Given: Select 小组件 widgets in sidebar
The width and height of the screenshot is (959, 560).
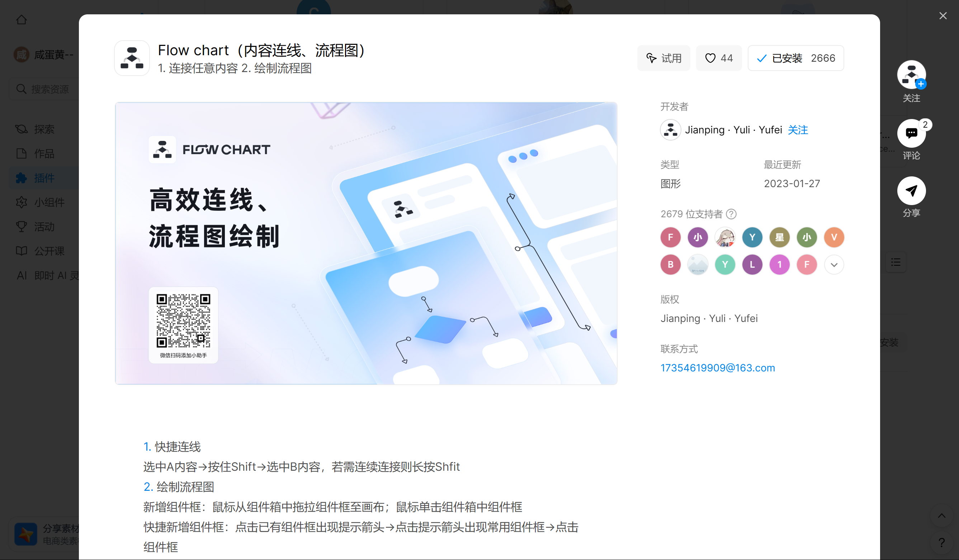Looking at the screenshot, I should 49,203.
